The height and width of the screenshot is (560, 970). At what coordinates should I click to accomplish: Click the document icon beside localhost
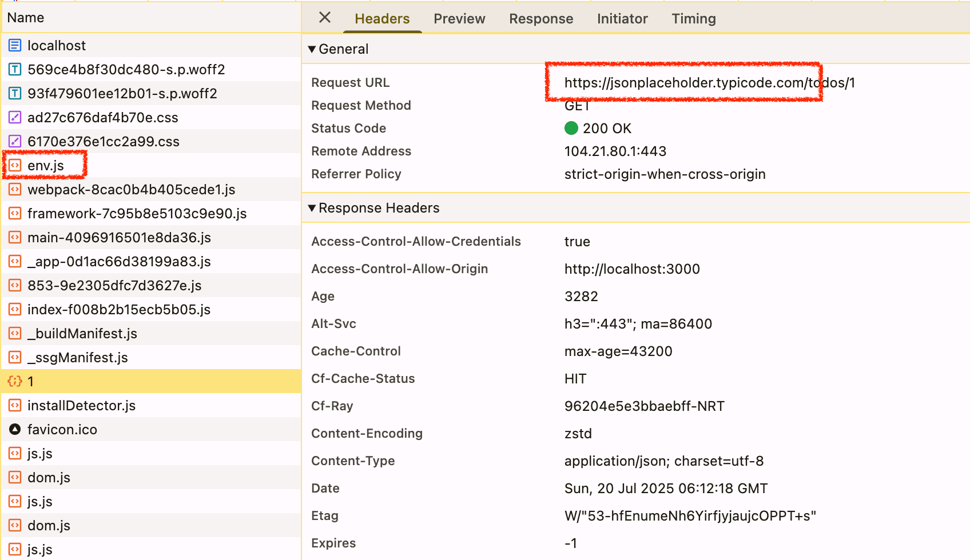(x=15, y=46)
